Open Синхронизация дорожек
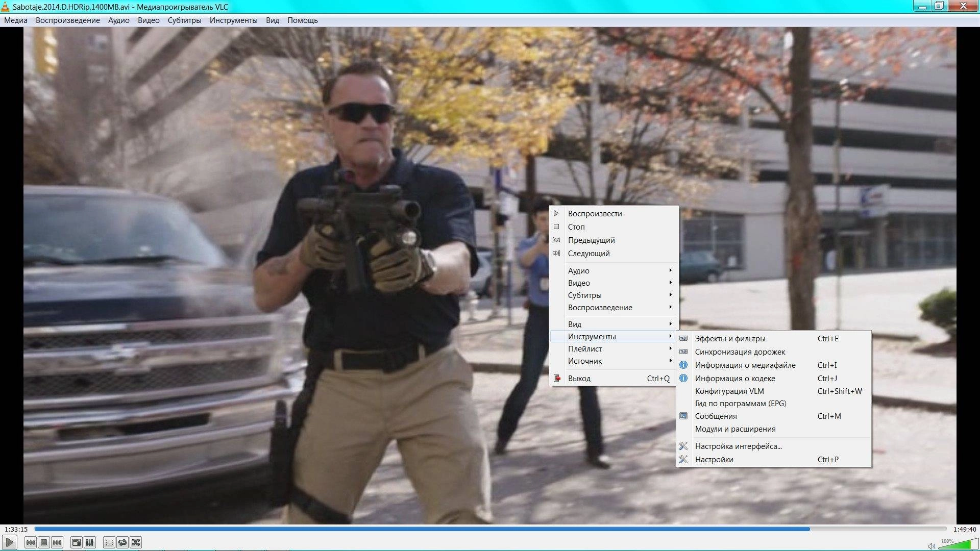 click(774, 352)
